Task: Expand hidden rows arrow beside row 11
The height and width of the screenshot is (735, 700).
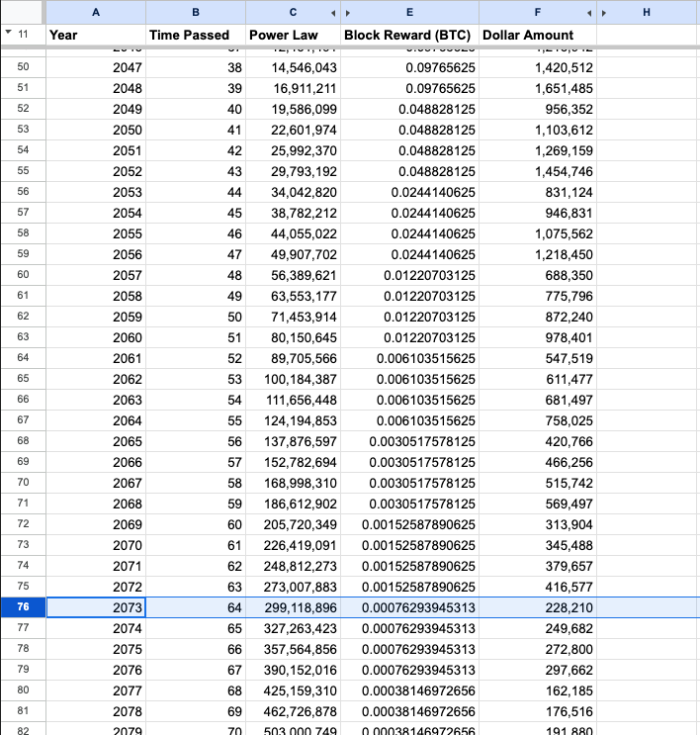Action: 8,33
